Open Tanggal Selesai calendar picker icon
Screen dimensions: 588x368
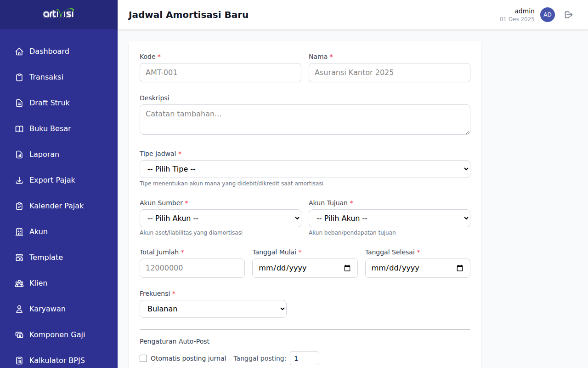click(460, 268)
